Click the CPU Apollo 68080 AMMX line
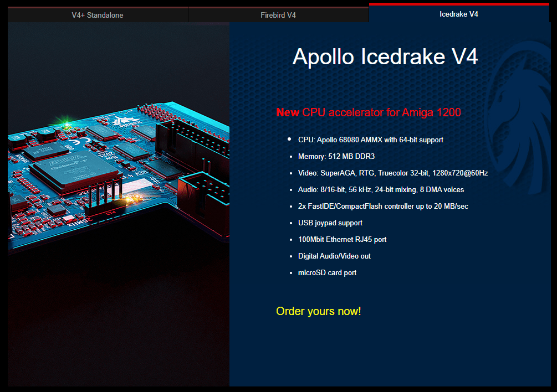The width and height of the screenshot is (557, 392). click(x=370, y=140)
